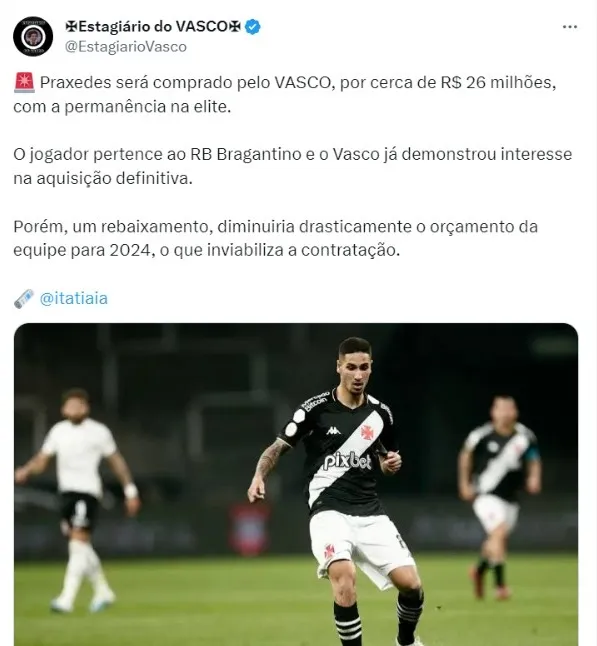Screen dimensions: 597x646
Task: Click the red siren emoji
Action: pyautogui.click(x=24, y=82)
